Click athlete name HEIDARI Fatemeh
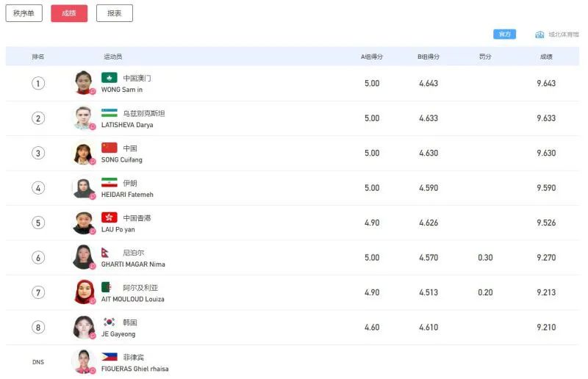Screen dimensions: 588x379 pyautogui.click(x=127, y=195)
